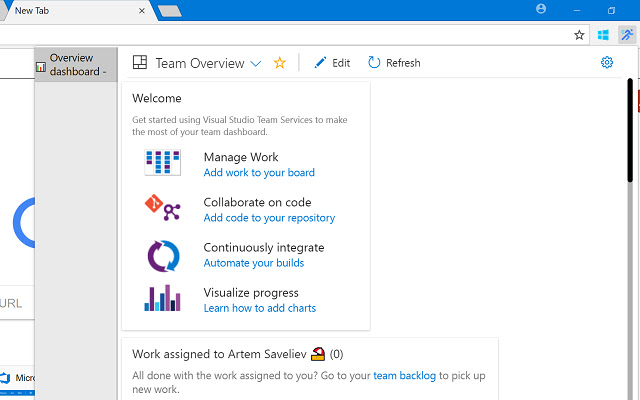
Task: Click the running figure extension icon
Action: [627, 35]
